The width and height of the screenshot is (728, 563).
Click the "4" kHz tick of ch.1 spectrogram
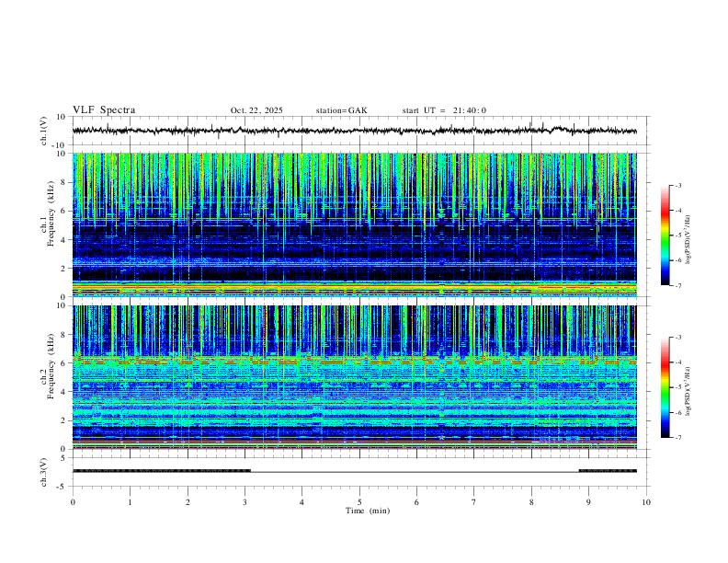pos(63,240)
